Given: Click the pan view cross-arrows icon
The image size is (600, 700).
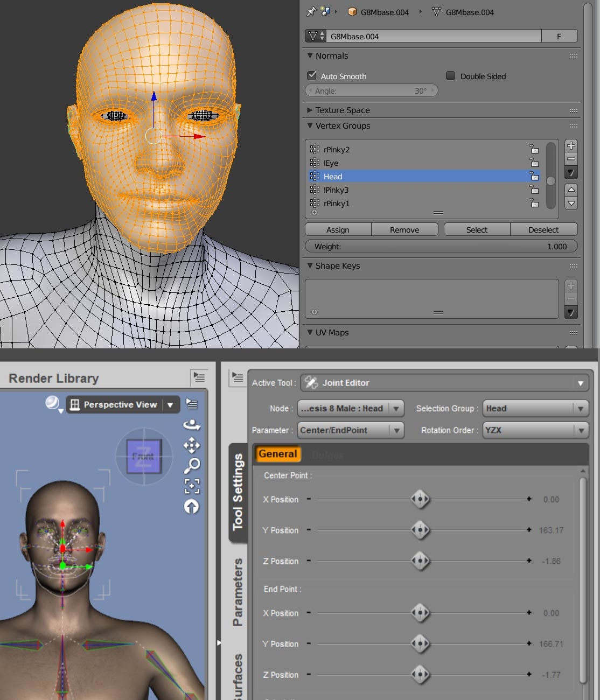Looking at the screenshot, I should [x=192, y=445].
